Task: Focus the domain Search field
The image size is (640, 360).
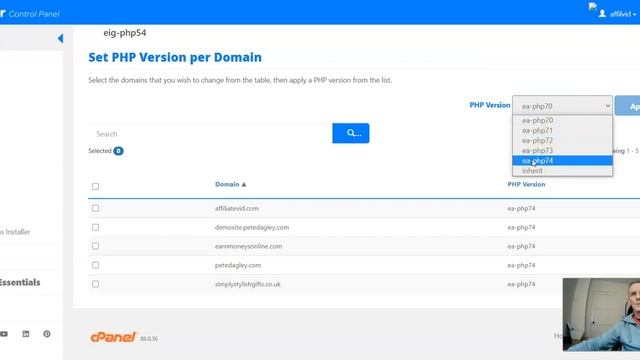Action: (210, 134)
